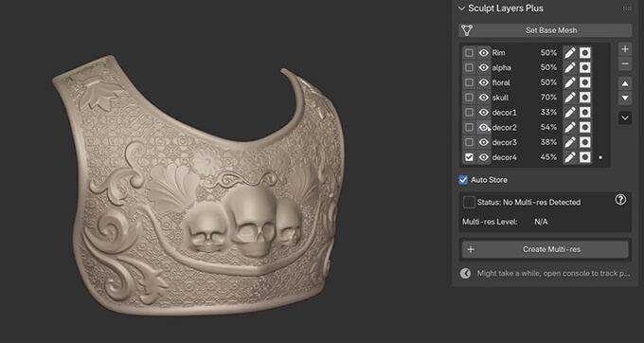Click the mask icon for alpha layer
The width and height of the screenshot is (644, 343).
coord(585,67)
